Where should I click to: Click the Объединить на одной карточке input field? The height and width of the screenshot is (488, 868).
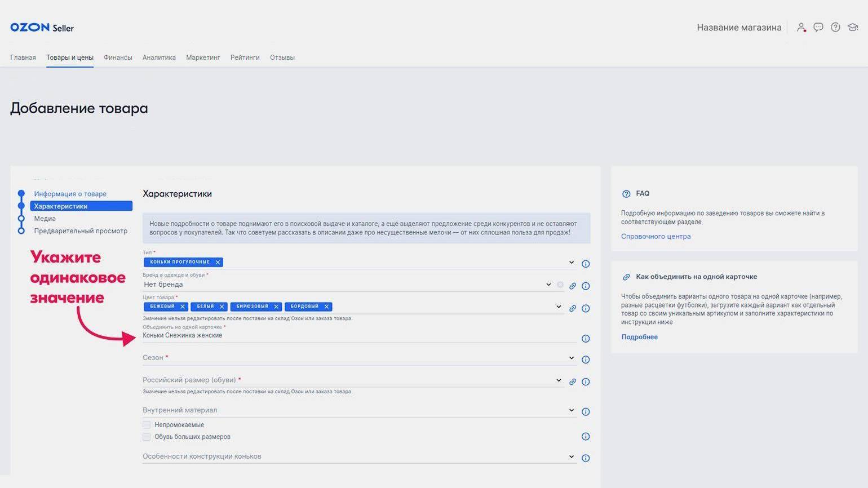[358, 336]
